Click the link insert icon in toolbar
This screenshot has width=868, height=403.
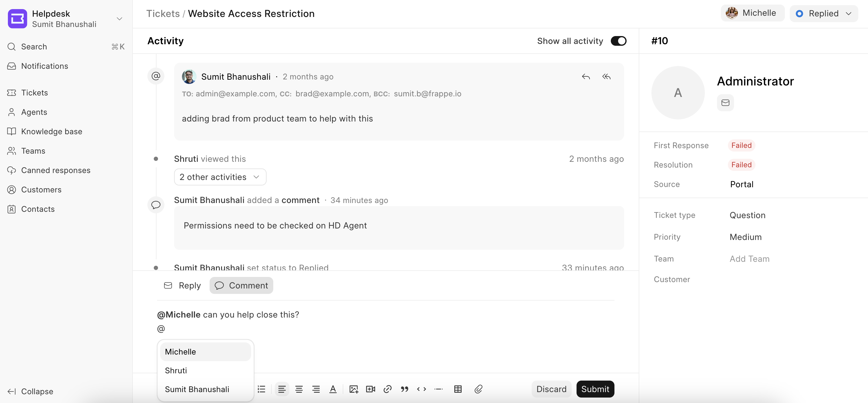[x=388, y=389]
